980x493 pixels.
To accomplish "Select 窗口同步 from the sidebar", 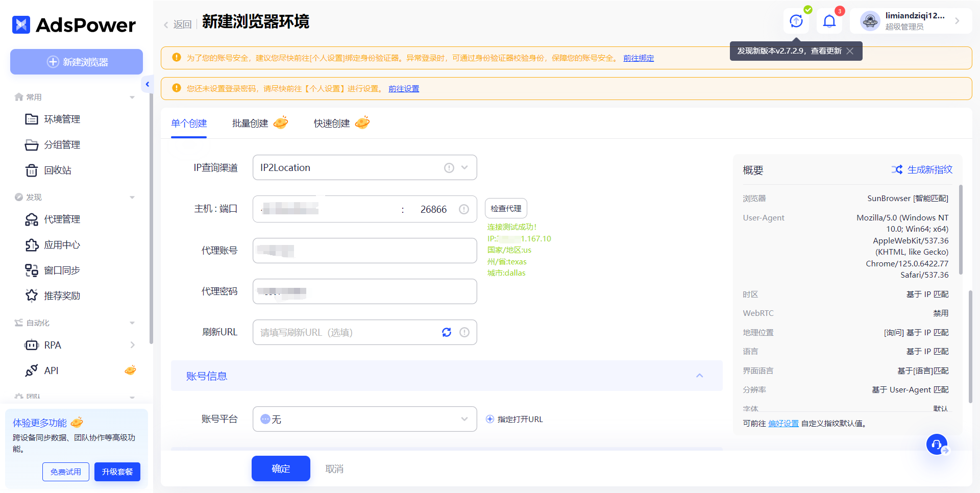I will 61,270.
